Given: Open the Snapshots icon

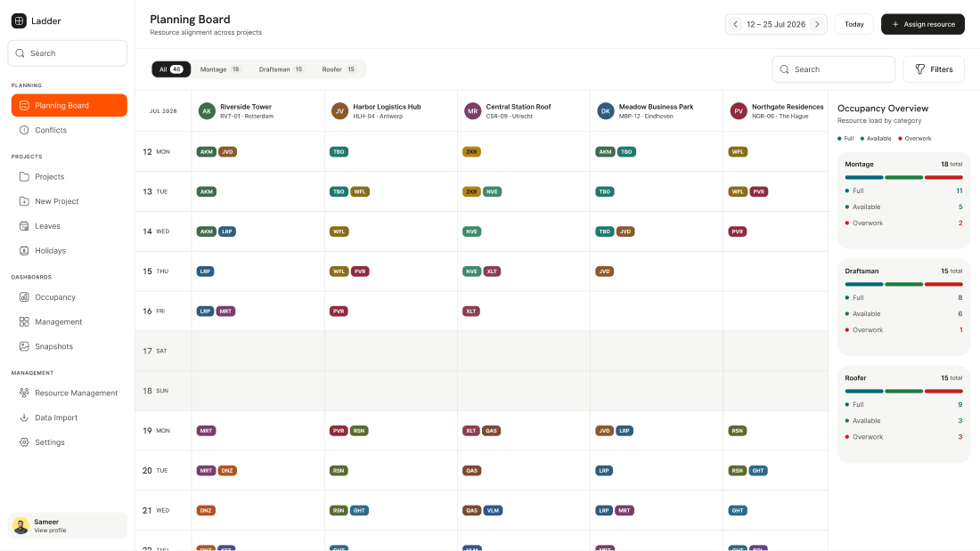Looking at the screenshot, I should pos(24,346).
